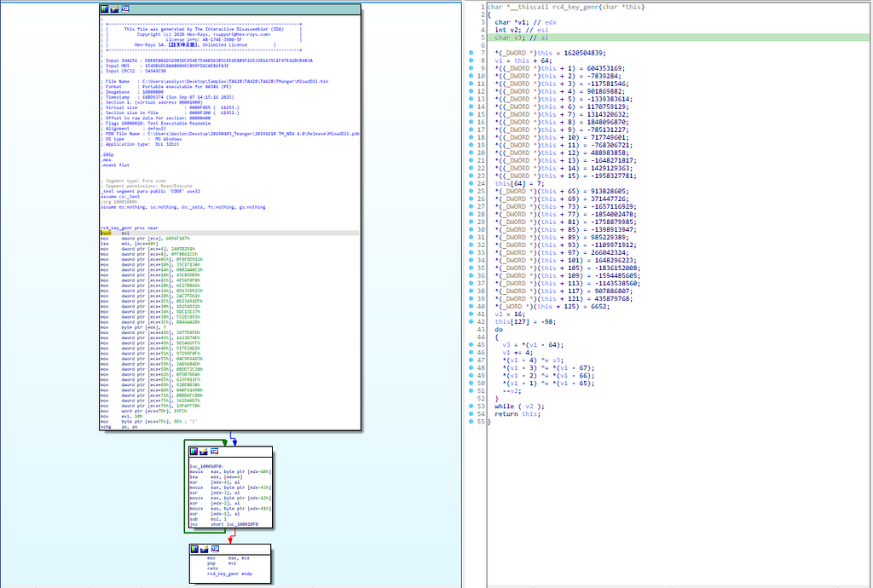
Task: Toggle breakpoint dot on pseudocode line 51
Action: click(x=471, y=390)
